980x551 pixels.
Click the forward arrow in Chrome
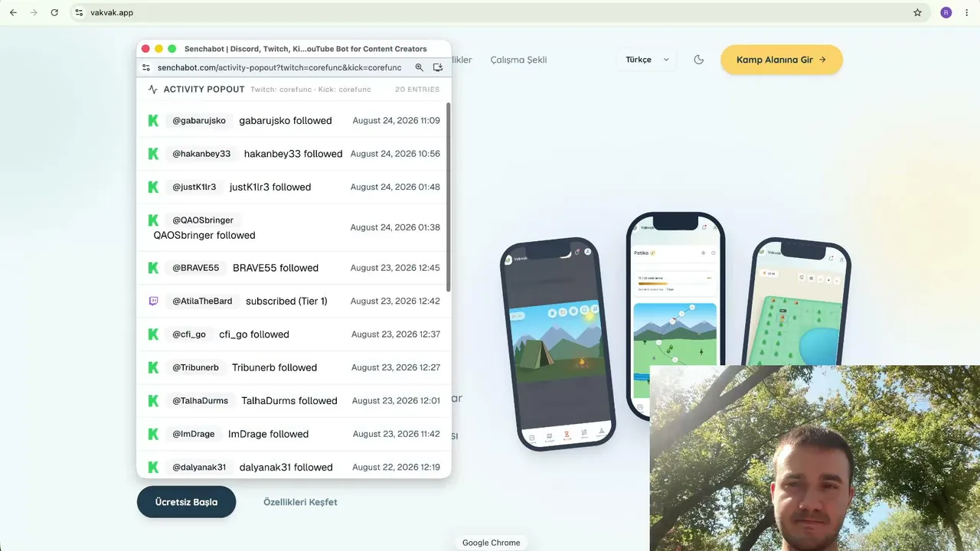click(34, 12)
